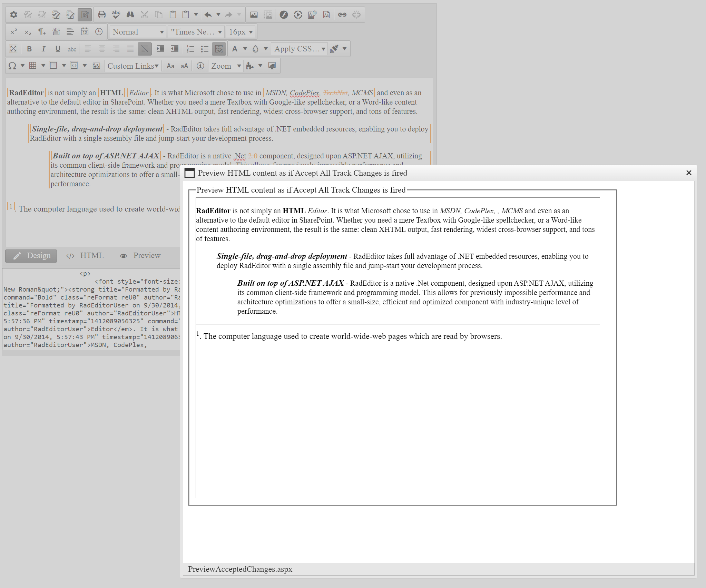Open the Image Manager icon
Image resolution: width=706 pixels, height=588 pixels.
254,14
